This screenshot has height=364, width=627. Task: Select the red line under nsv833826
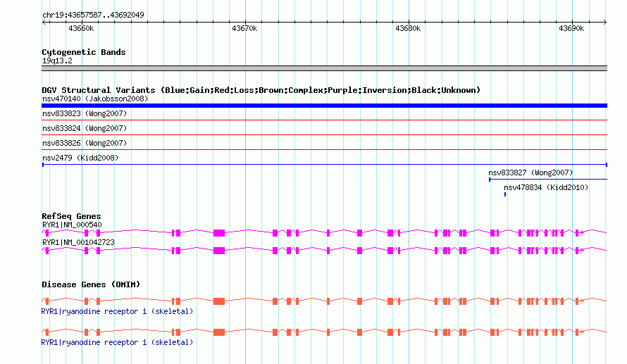(x=324, y=149)
